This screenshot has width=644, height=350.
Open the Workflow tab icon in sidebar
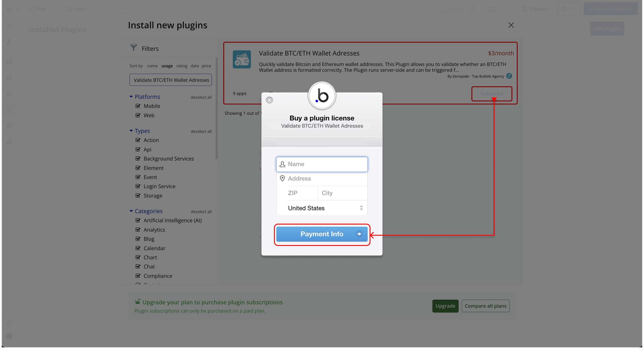(x=9, y=42)
